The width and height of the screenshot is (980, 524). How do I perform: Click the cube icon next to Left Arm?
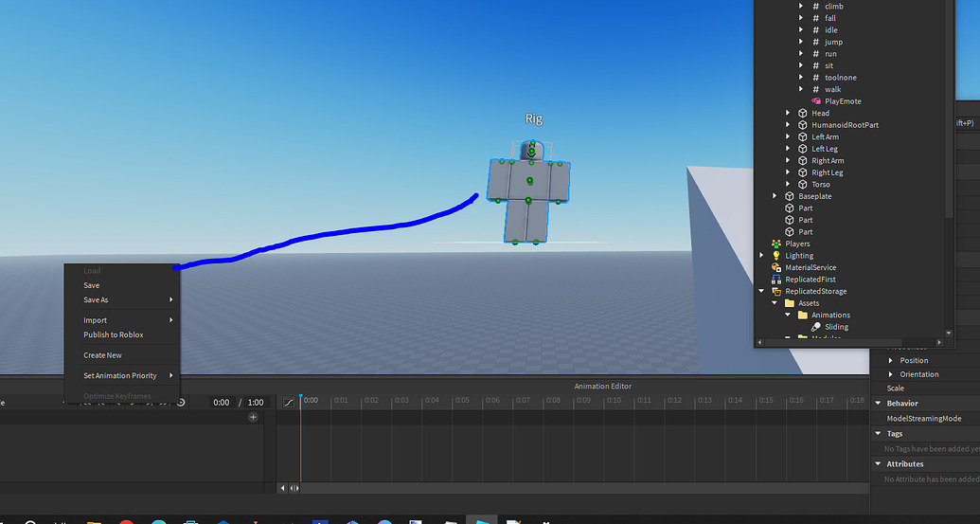coord(803,137)
